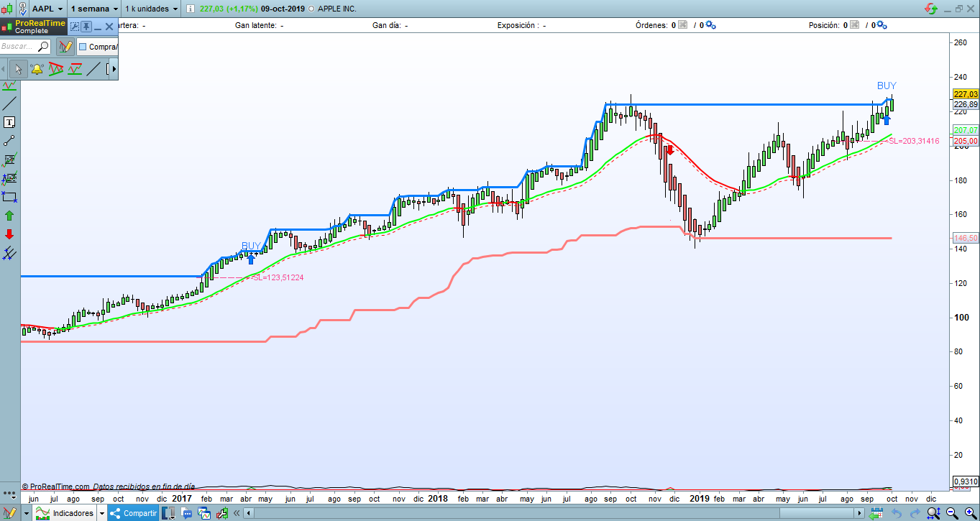
Task: Click the horizontal chart scrollbar track
Action: [x=554, y=513]
